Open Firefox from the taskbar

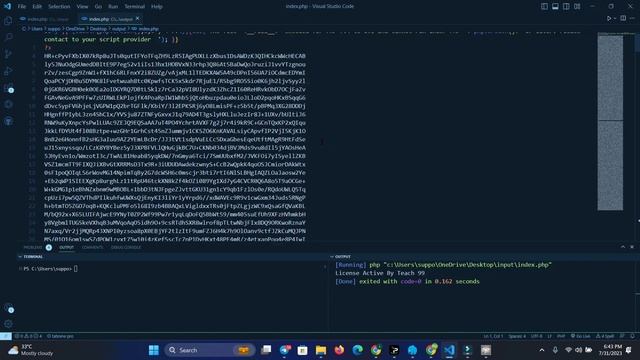point(339,350)
